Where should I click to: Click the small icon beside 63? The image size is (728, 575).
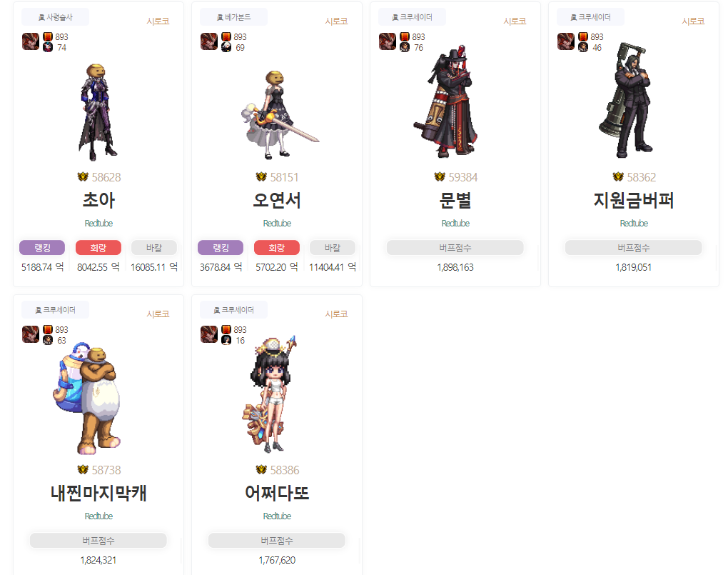pos(48,340)
